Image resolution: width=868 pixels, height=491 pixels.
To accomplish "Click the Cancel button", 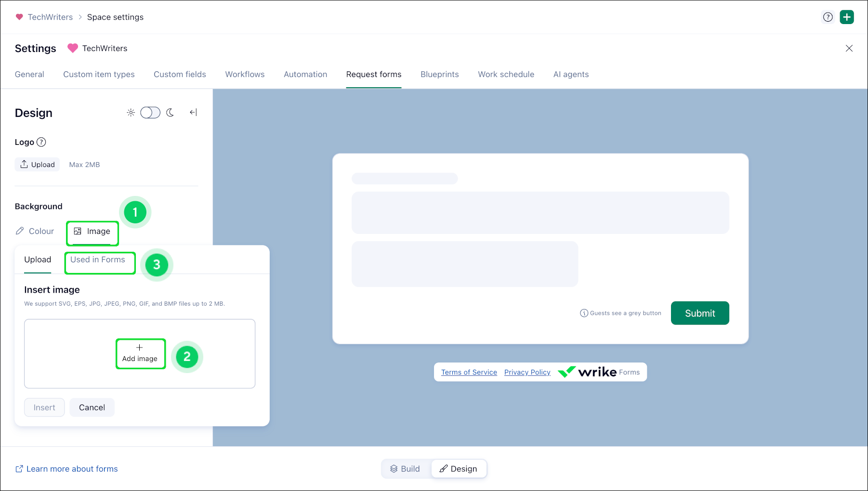I will [x=92, y=408].
